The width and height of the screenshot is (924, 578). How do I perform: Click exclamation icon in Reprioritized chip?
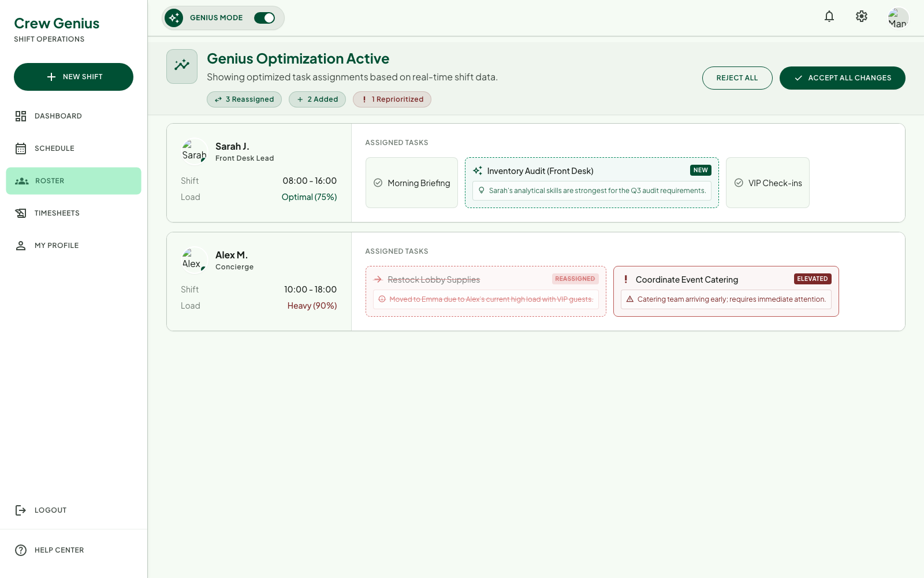pyautogui.click(x=364, y=99)
